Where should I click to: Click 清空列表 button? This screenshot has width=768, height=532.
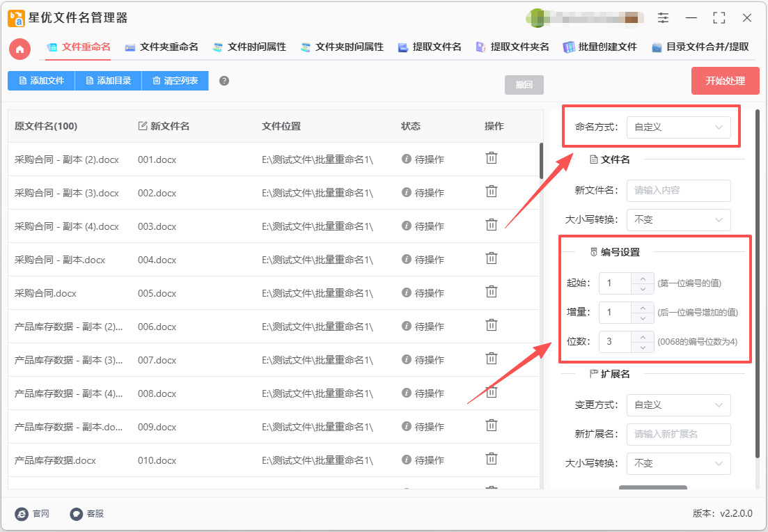(x=175, y=81)
